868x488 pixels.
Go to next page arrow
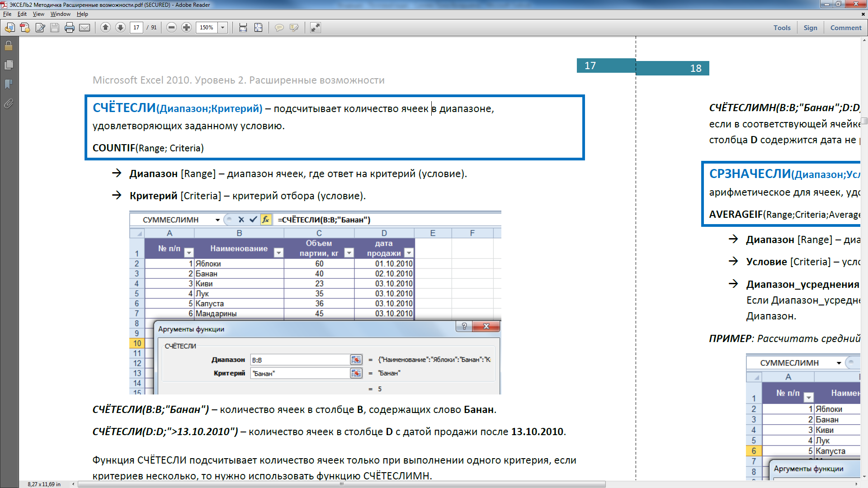[x=120, y=28]
